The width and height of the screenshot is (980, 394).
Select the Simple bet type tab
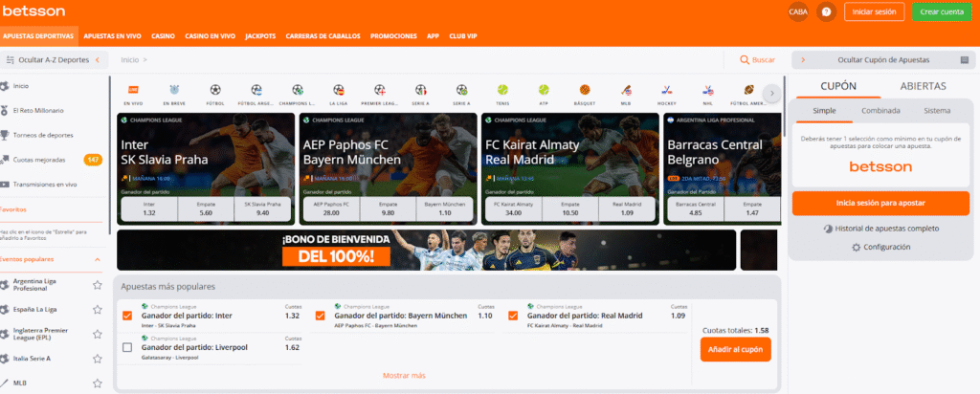click(x=824, y=111)
